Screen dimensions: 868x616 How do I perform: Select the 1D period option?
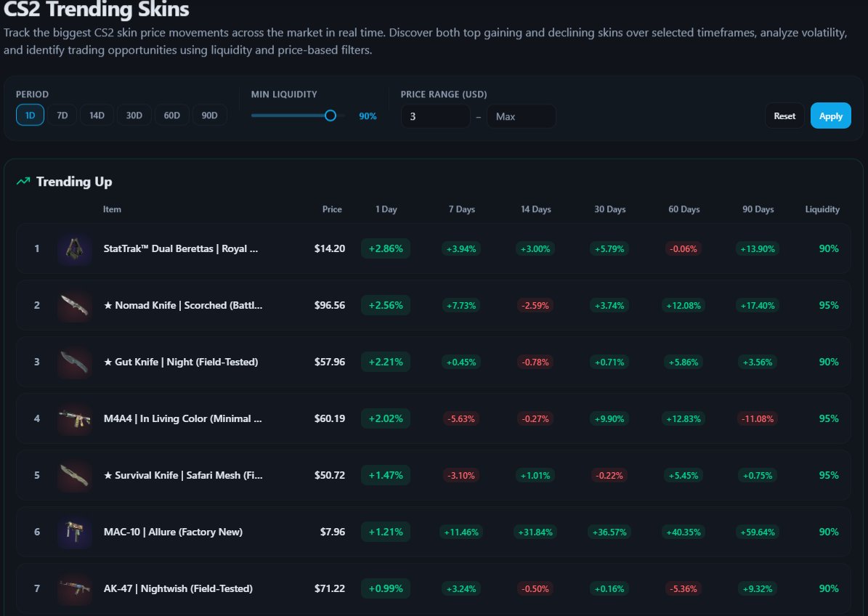[x=30, y=115]
